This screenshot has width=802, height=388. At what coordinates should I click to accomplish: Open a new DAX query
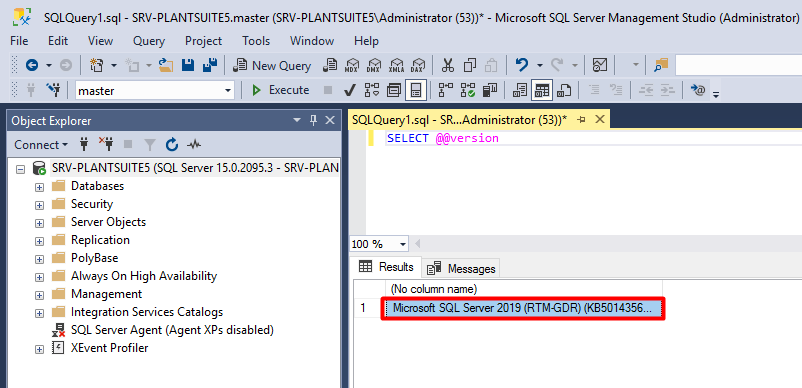point(418,65)
